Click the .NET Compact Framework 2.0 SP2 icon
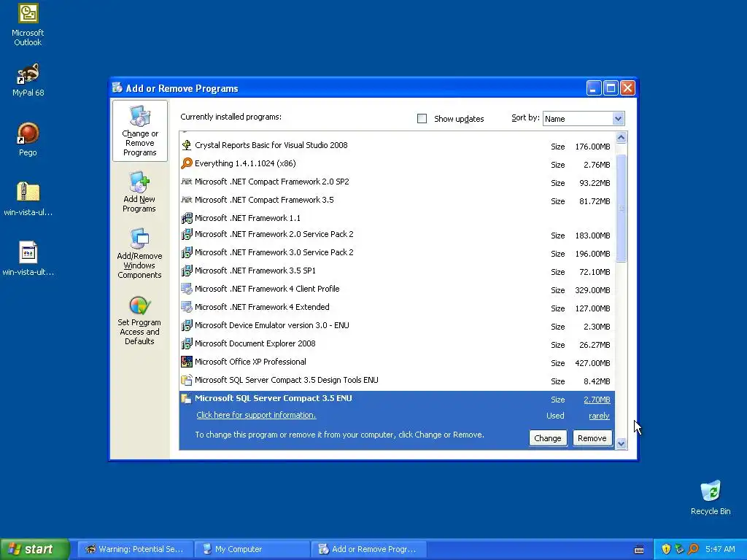Screen dimensions: 747x560 coord(187,182)
